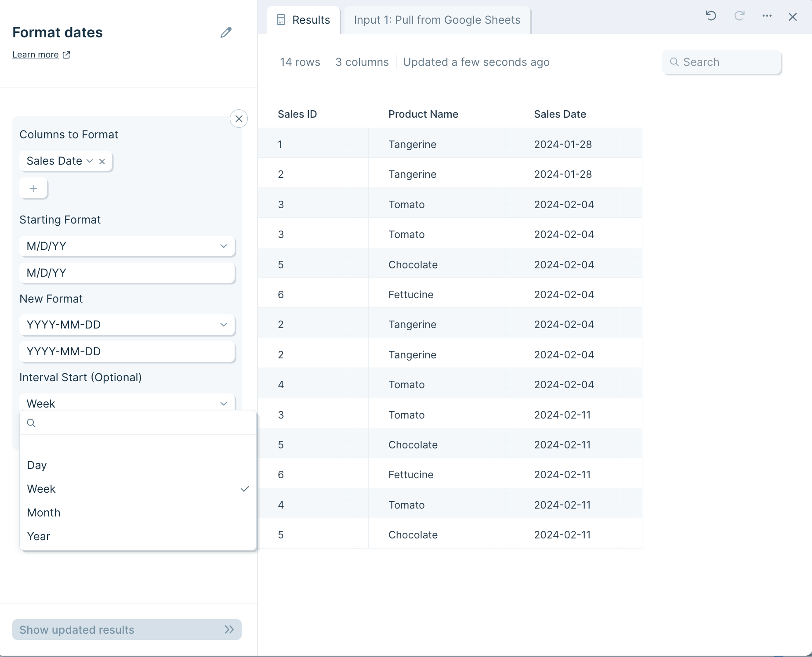Add another column with the plus button

pyautogui.click(x=33, y=188)
